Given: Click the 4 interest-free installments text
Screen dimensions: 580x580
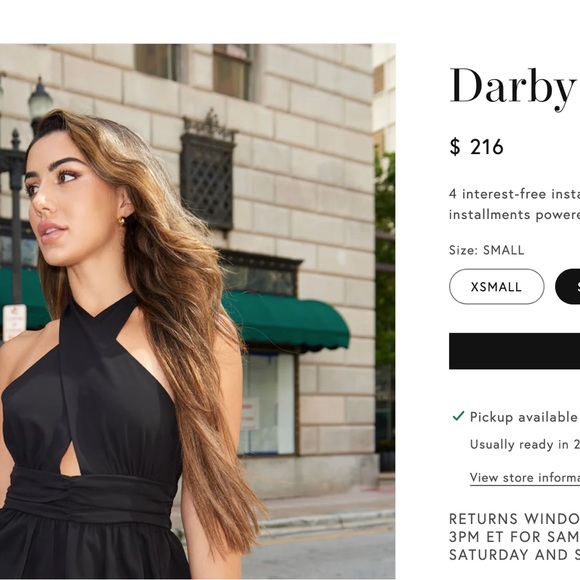Looking at the screenshot, I should click(515, 194).
